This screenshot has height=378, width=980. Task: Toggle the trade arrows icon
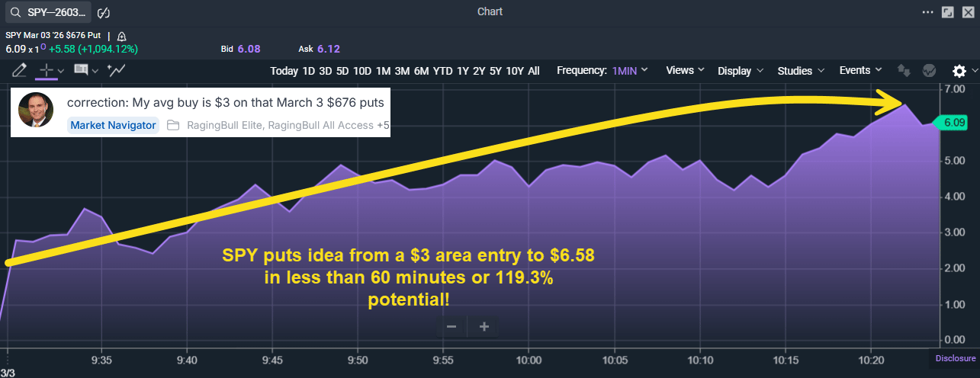click(904, 70)
